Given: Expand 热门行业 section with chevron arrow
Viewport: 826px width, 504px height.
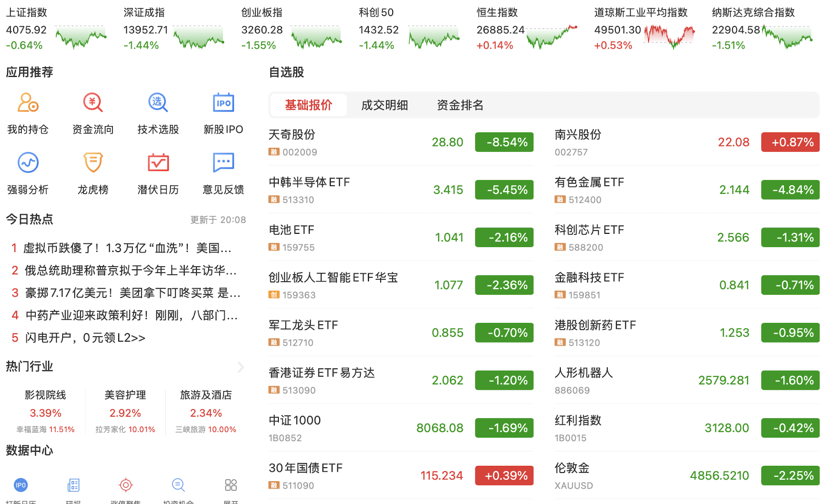Looking at the screenshot, I should click(241, 367).
